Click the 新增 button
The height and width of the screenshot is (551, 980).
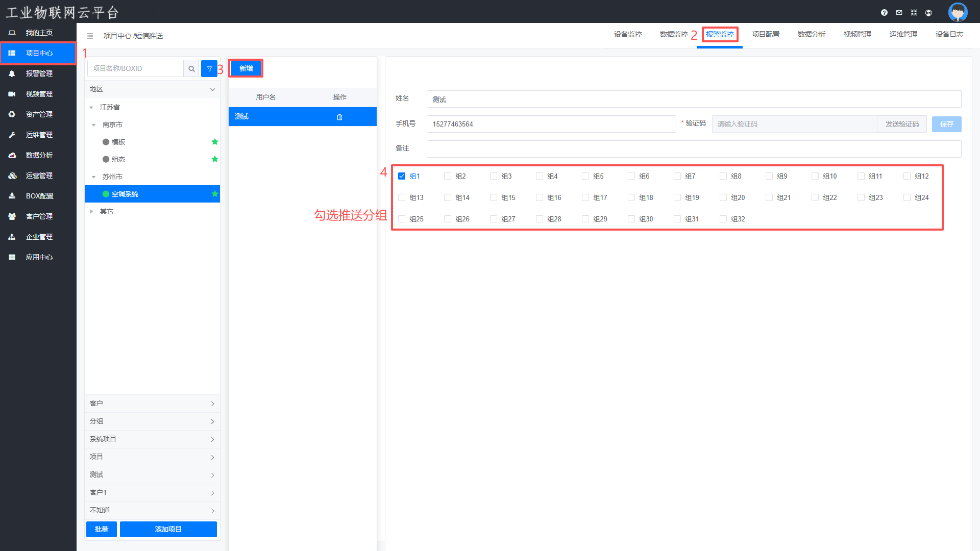coord(246,68)
